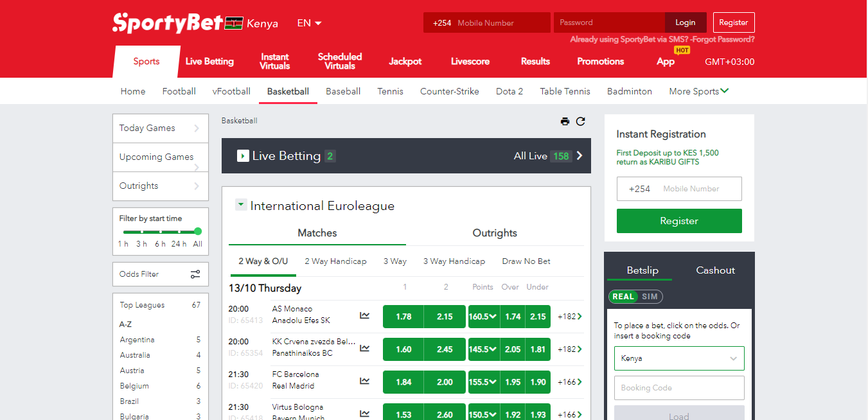The height and width of the screenshot is (420, 868).
Task: Open the Outrights tab in Euroleague
Action: [495, 233]
